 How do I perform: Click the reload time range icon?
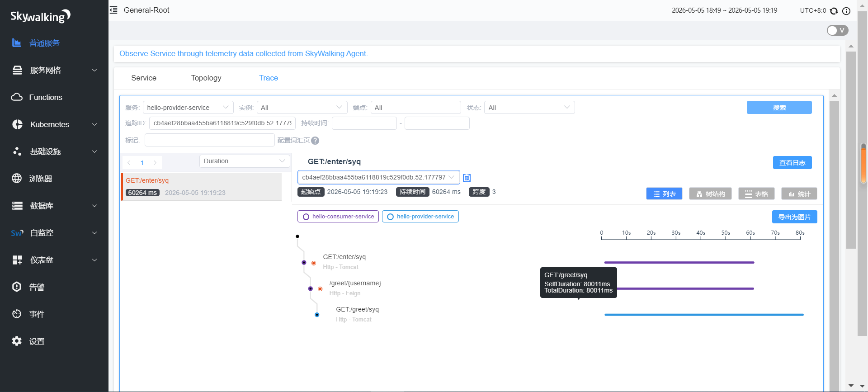pos(834,11)
